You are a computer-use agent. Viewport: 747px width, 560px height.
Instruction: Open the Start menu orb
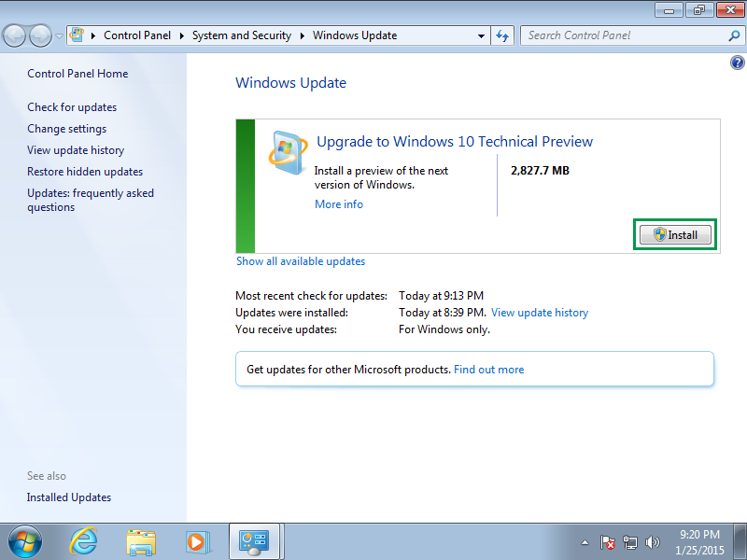tap(25, 542)
